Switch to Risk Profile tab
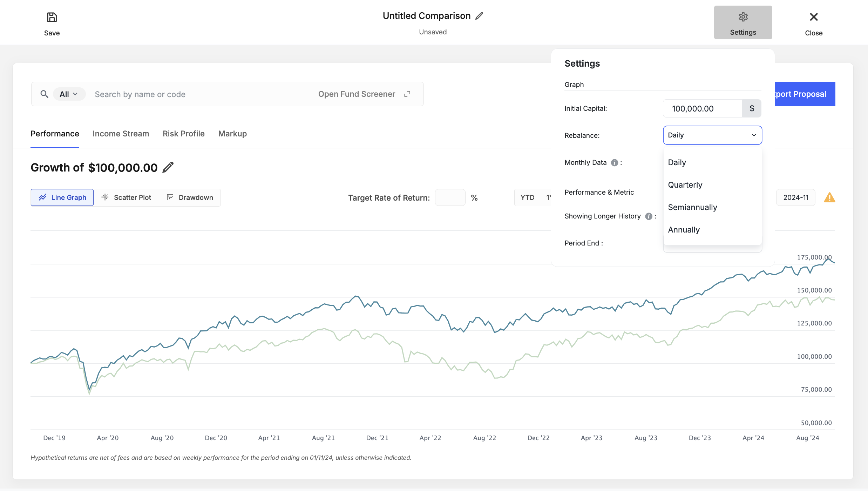The width and height of the screenshot is (868, 491). (183, 134)
